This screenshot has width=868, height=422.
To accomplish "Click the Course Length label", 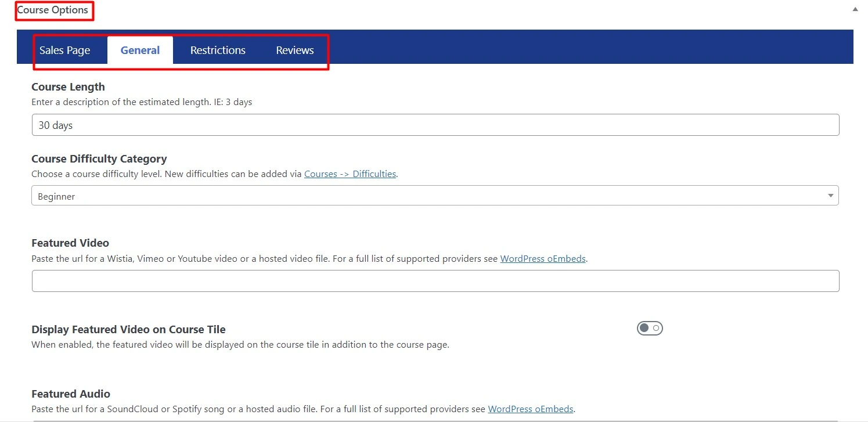I will [68, 87].
